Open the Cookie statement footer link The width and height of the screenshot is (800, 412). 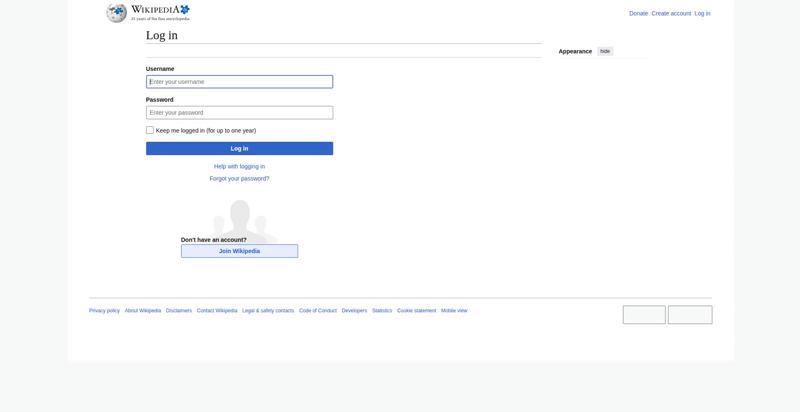pos(416,311)
